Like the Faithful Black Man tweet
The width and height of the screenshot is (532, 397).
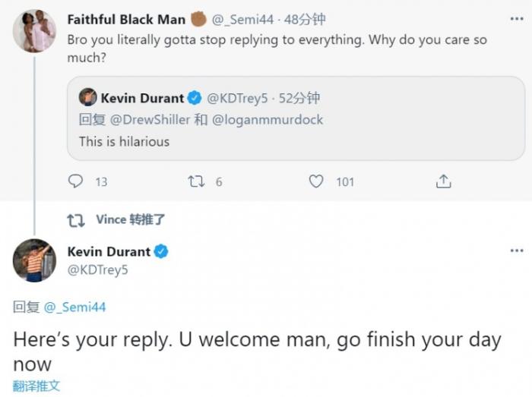pyautogui.click(x=316, y=181)
